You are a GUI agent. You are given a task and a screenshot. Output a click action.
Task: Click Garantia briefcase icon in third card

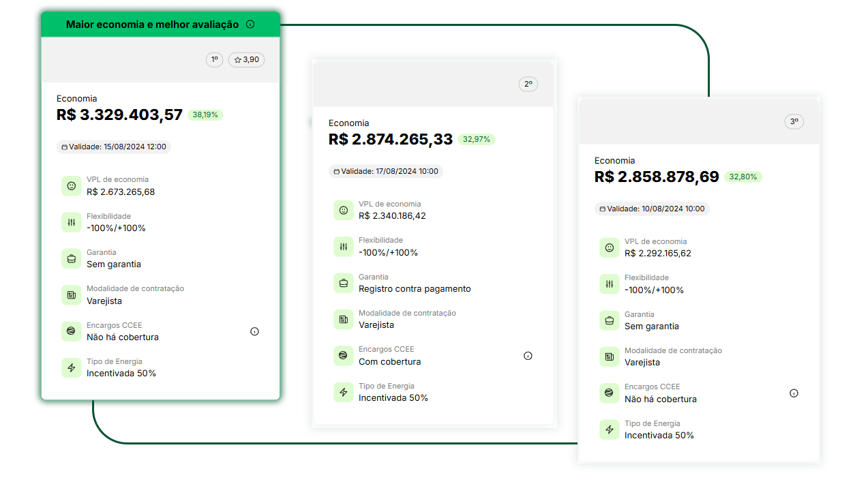point(609,320)
